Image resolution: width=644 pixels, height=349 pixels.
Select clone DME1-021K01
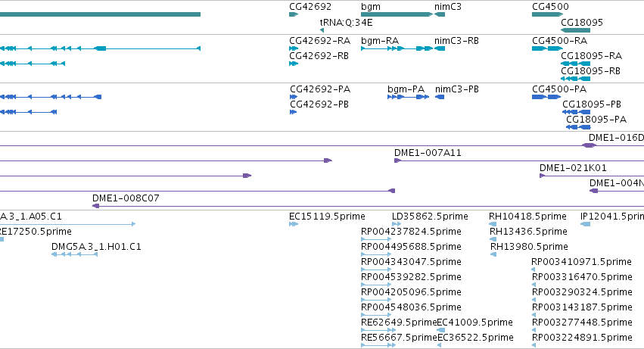pyautogui.click(x=573, y=168)
